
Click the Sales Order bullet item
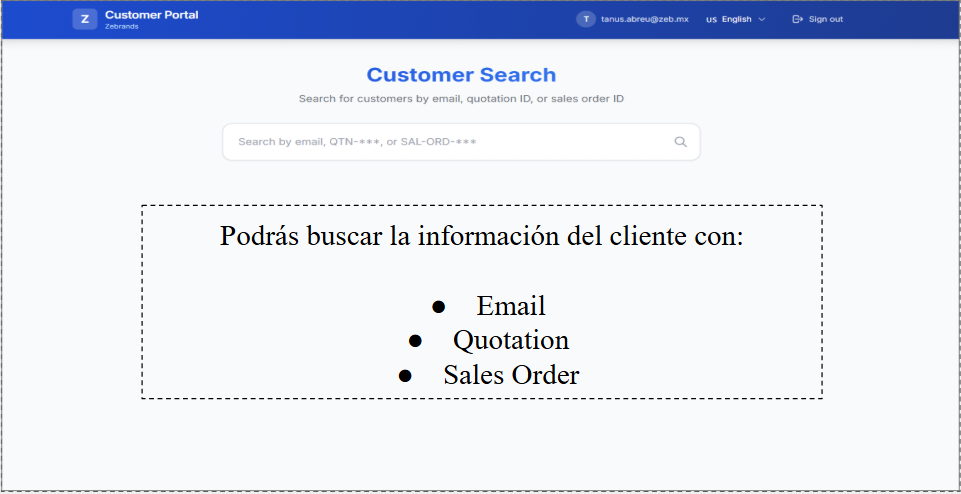tap(511, 375)
